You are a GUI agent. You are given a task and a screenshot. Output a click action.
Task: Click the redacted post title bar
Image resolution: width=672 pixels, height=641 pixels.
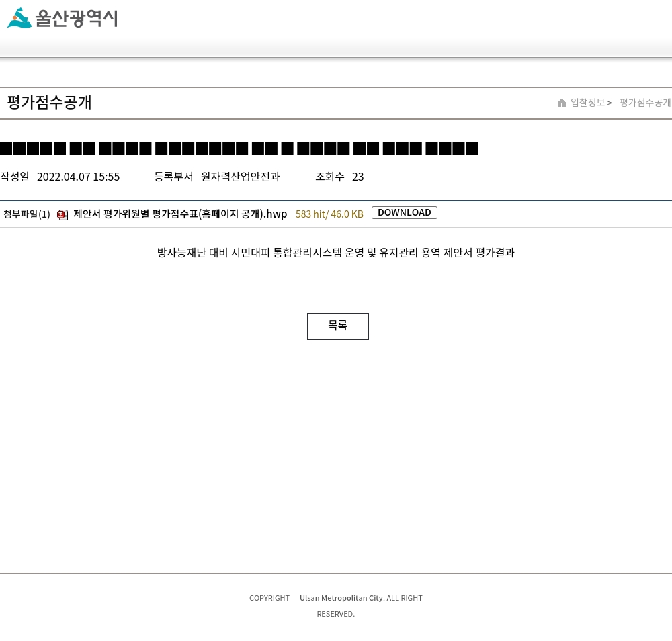click(x=239, y=148)
